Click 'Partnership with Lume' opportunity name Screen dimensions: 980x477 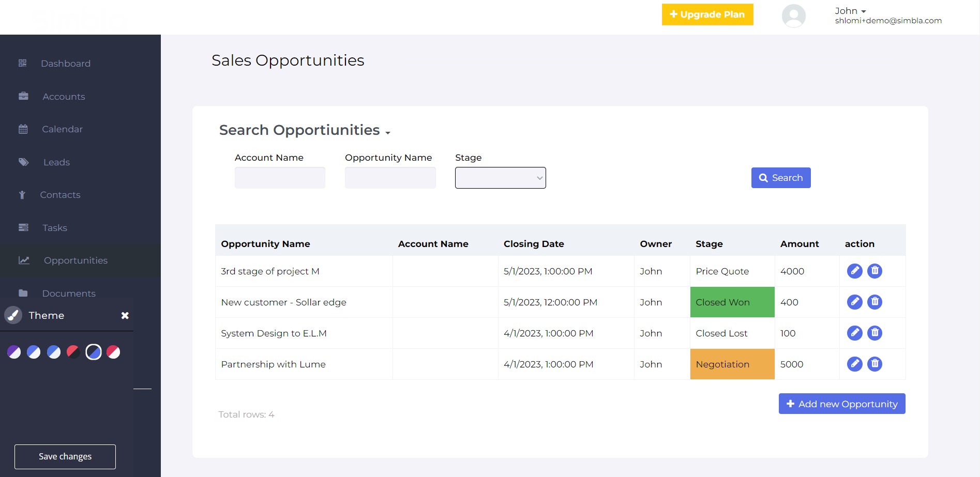[273, 364]
